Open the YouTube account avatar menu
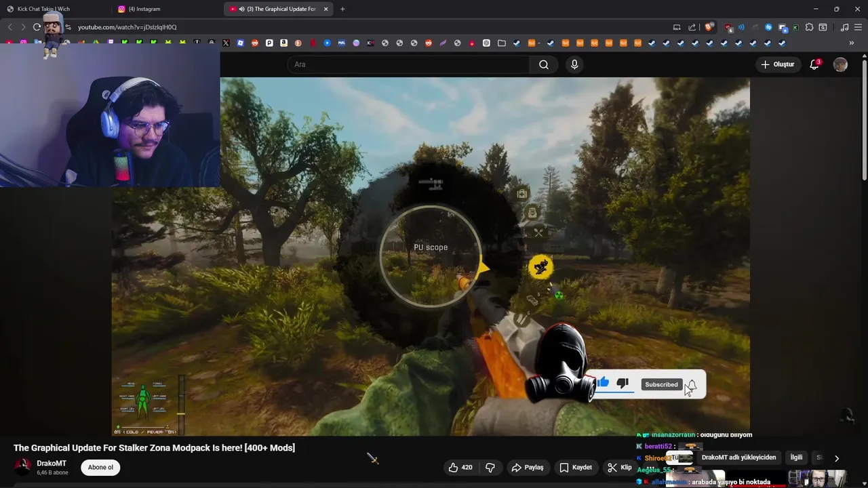The width and height of the screenshot is (868, 488). (840, 64)
